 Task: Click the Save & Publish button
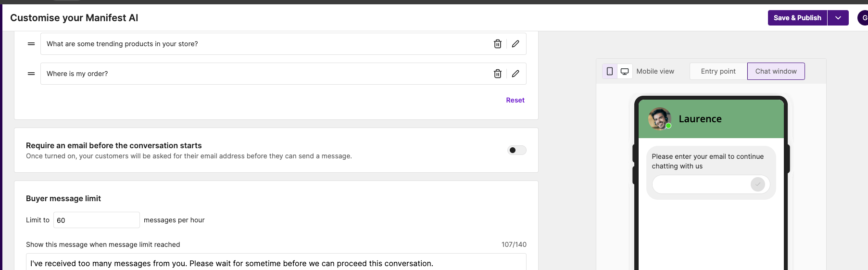(797, 18)
